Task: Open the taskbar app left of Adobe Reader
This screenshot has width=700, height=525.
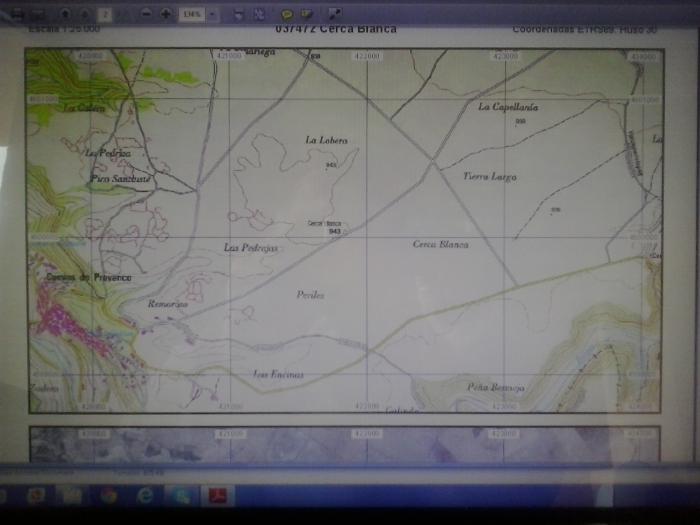Action: pos(181,496)
